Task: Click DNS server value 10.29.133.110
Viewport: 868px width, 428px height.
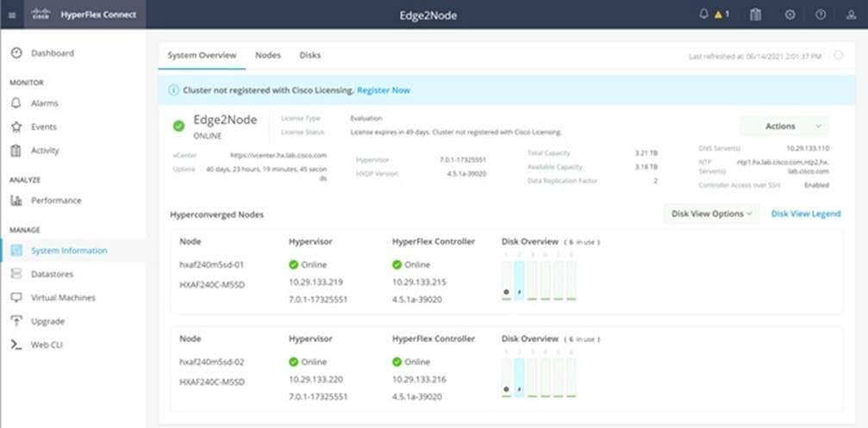Action: click(x=808, y=148)
